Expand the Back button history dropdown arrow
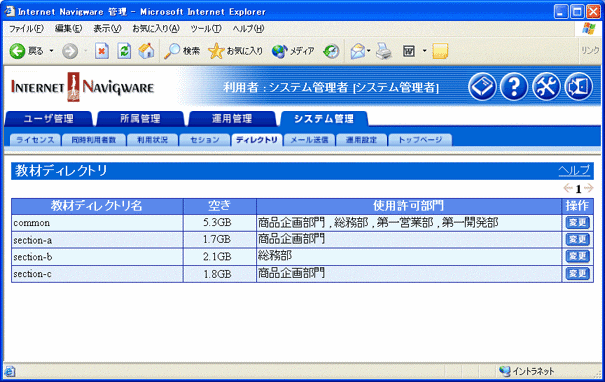 (x=51, y=51)
